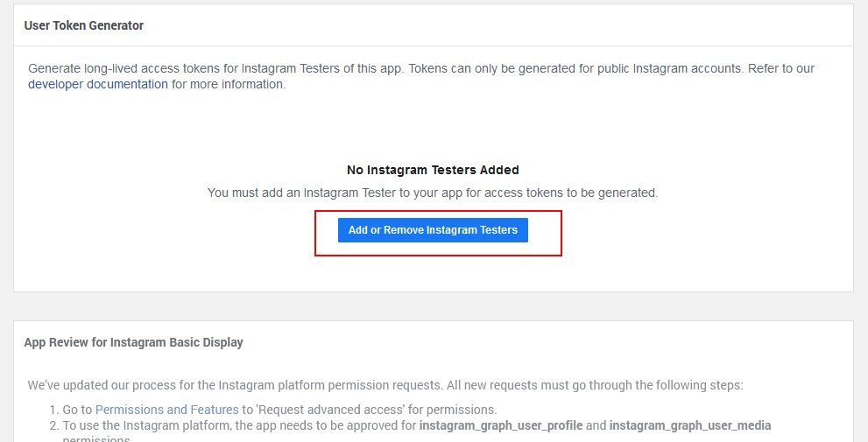Click the bold instagram_graph_user_media permission name
This screenshot has width=868, height=442.
690,426
